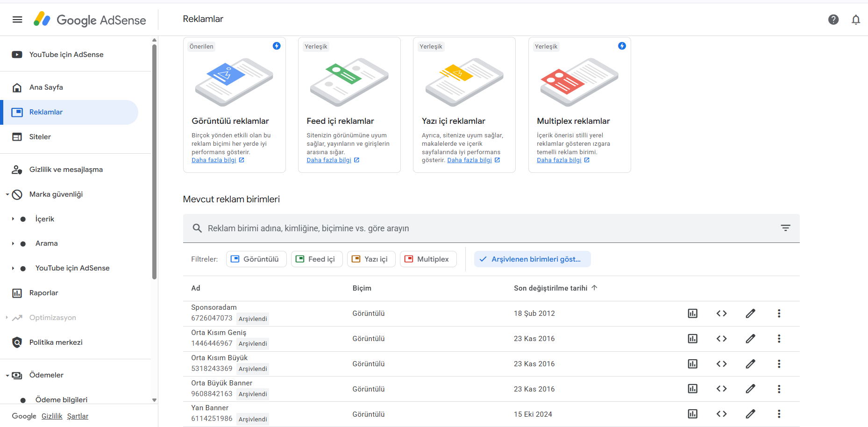Image resolution: width=868 pixels, height=427 pixels.
Task: Toggle showing archived ad units
Action: point(532,259)
